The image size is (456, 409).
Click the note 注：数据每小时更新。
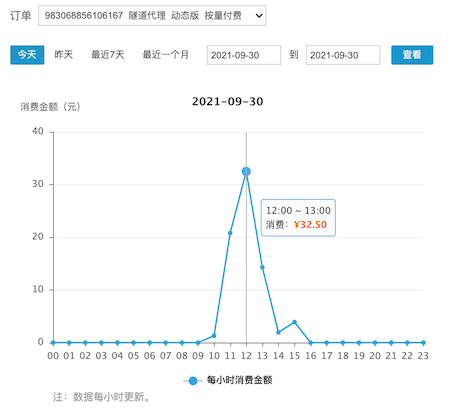point(102,397)
